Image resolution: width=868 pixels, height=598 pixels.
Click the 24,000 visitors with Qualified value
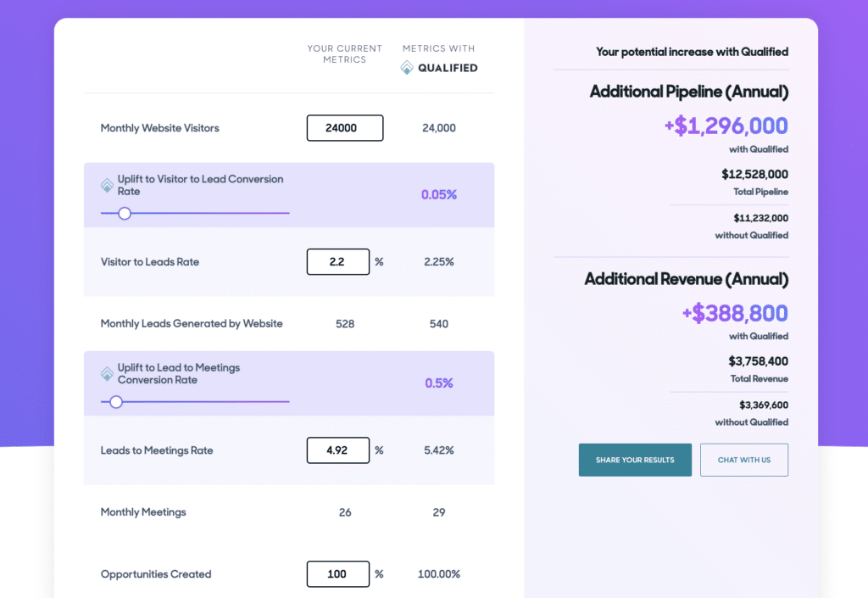[x=439, y=128]
